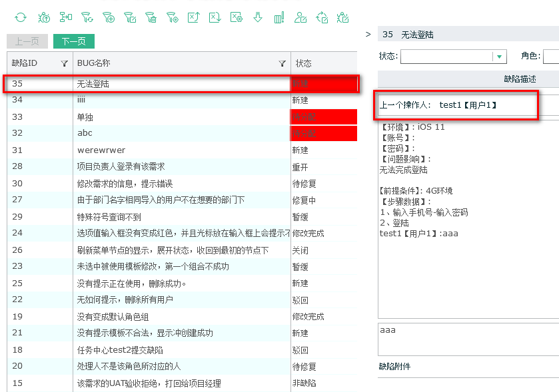559x392 pixels.
Task: Select bug 项目负责人登录有该需求
Action: pyautogui.click(x=182, y=166)
